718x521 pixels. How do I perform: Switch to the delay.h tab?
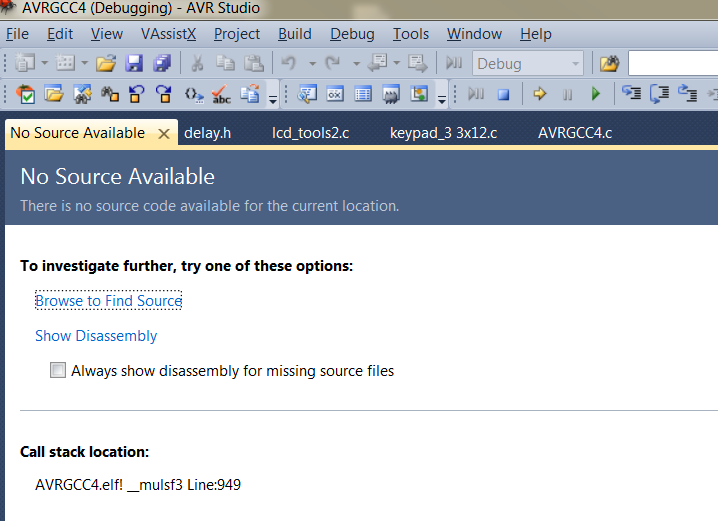(x=207, y=133)
